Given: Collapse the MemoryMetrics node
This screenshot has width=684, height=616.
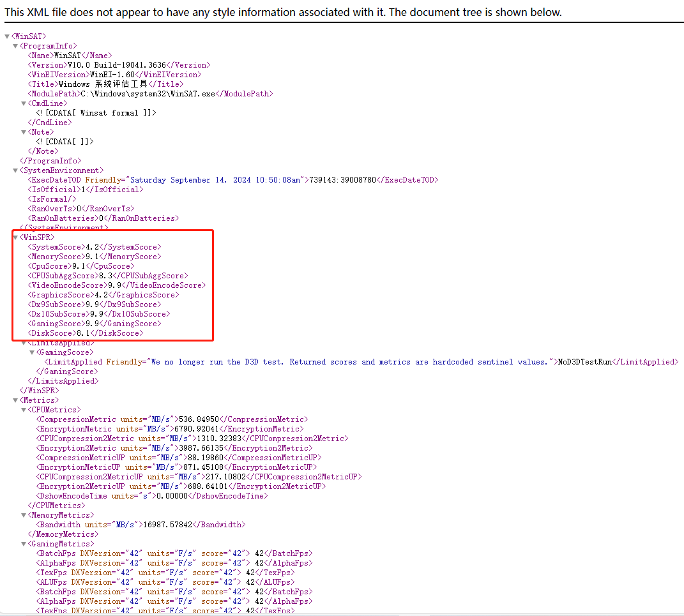Looking at the screenshot, I should pos(24,515).
